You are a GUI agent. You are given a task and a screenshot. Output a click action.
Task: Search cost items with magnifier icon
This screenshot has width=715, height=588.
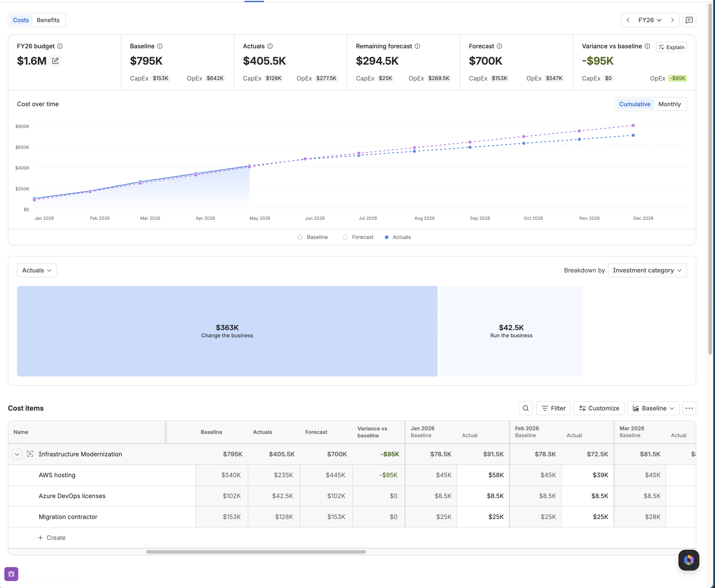tap(526, 408)
